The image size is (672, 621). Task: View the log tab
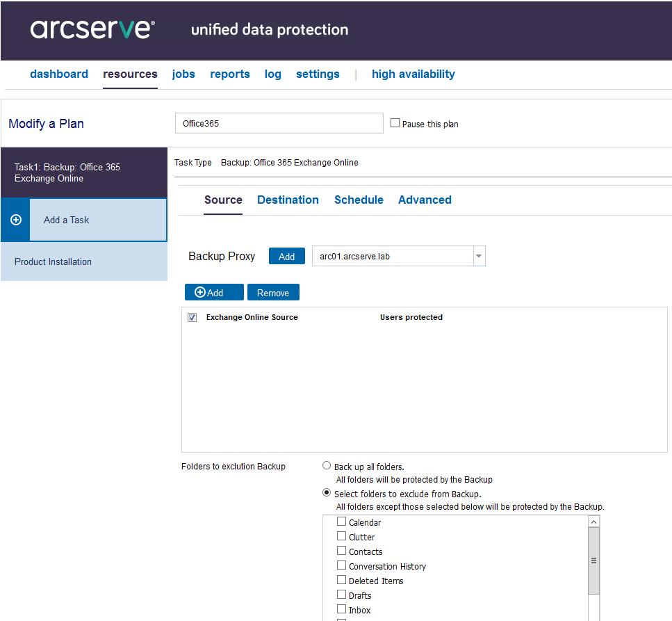click(x=272, y=74)
